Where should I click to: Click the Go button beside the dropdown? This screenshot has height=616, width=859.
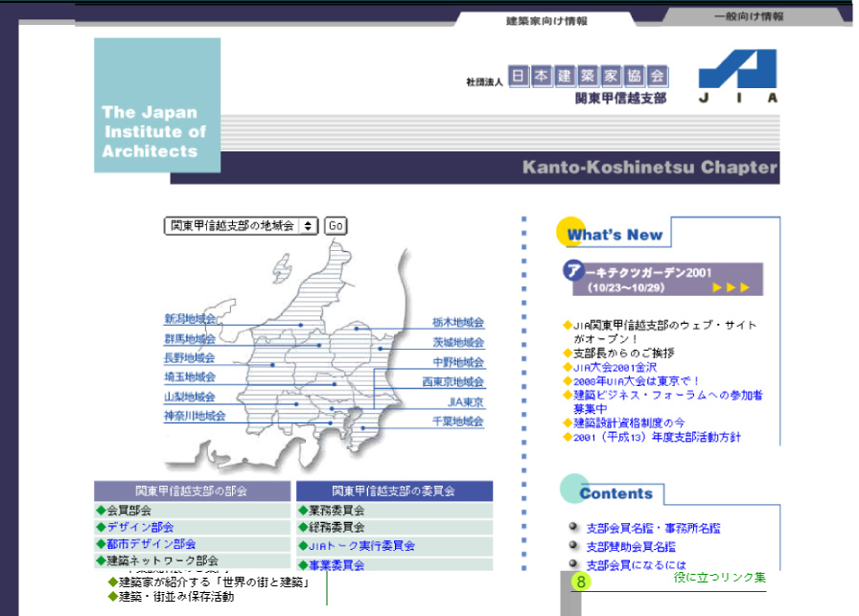[336, 225]
